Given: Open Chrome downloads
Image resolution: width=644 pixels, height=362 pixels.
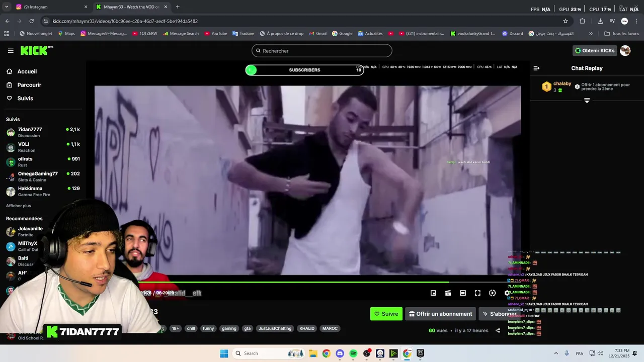Looking at the screenshot, I should pos(600,21).
